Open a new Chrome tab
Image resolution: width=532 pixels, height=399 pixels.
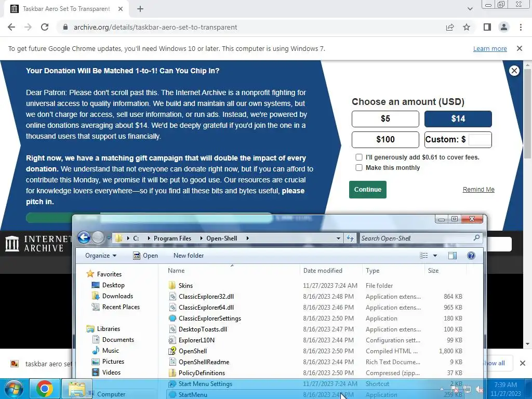(x=140, y=9)
